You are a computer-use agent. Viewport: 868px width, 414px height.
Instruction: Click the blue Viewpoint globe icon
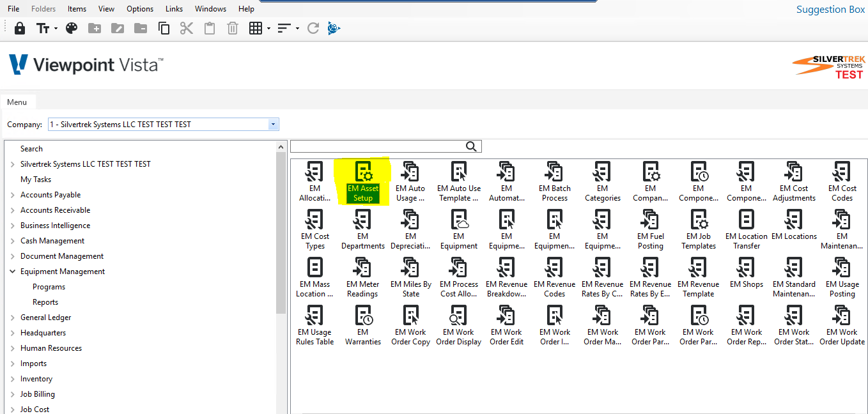point(334,28)
